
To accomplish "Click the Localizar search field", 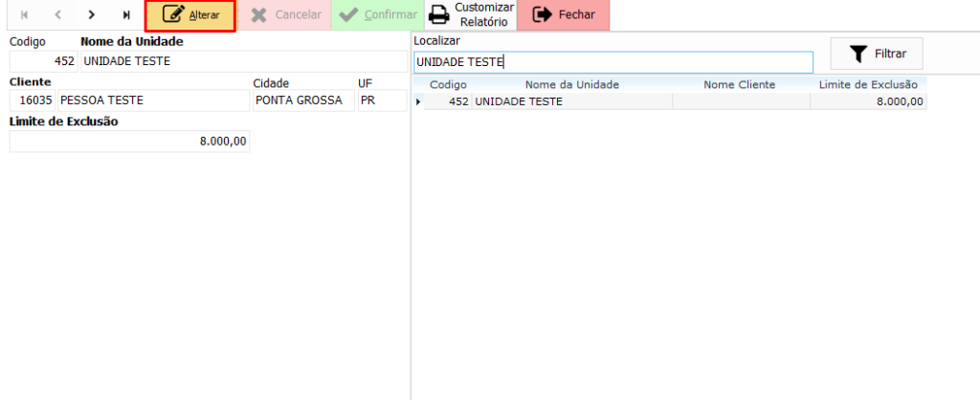I will [x=612, y=62].
